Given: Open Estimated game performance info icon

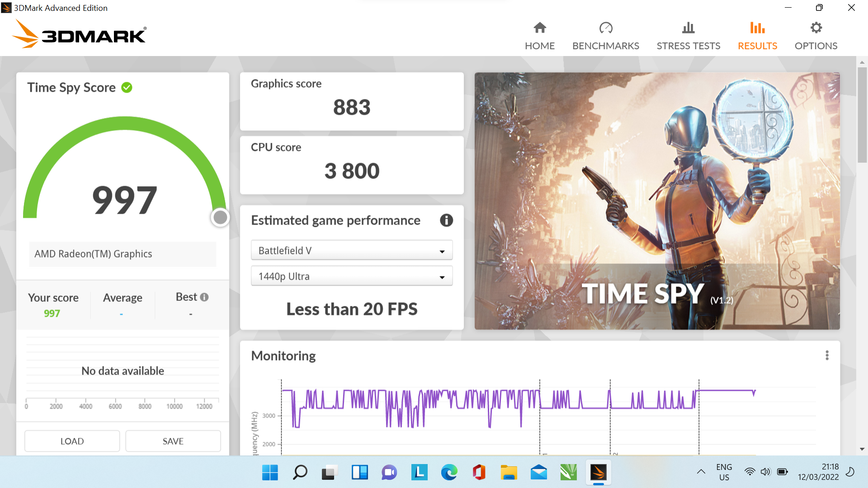Looking at the screenshot, I should coord(446,220).
